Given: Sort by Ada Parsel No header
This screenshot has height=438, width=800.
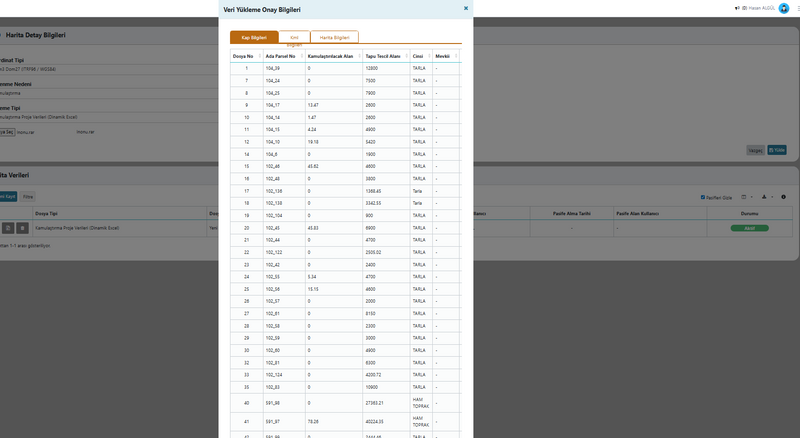Looking at the screenshot, I should click(x=282, y=57).
